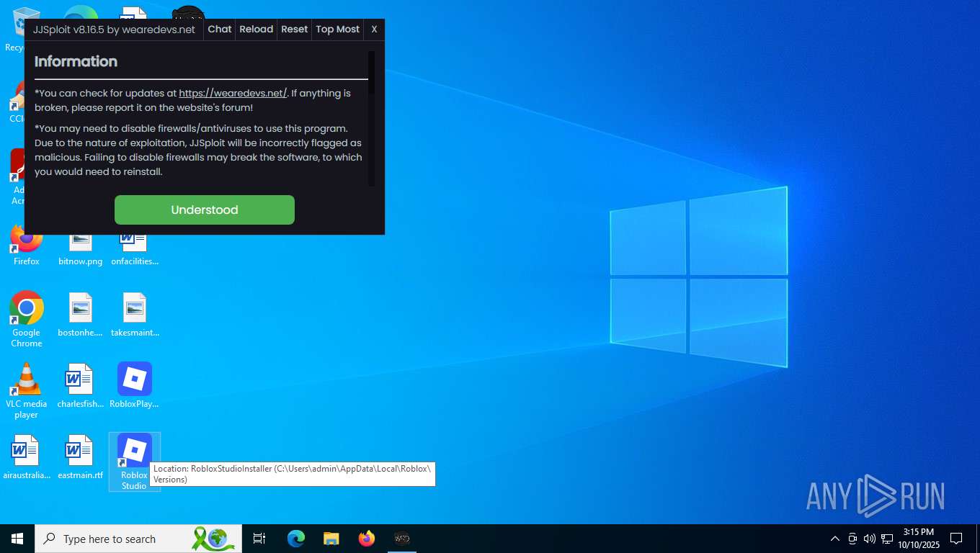Screen dimensions: 980x553
Task: Open the notification center icon
Action: point(956,539)
